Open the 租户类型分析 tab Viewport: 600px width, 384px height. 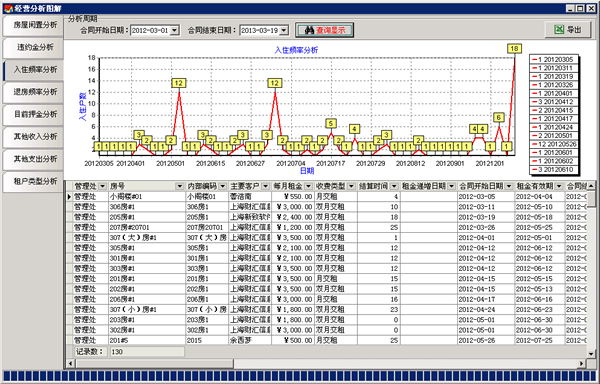[33, 181]
